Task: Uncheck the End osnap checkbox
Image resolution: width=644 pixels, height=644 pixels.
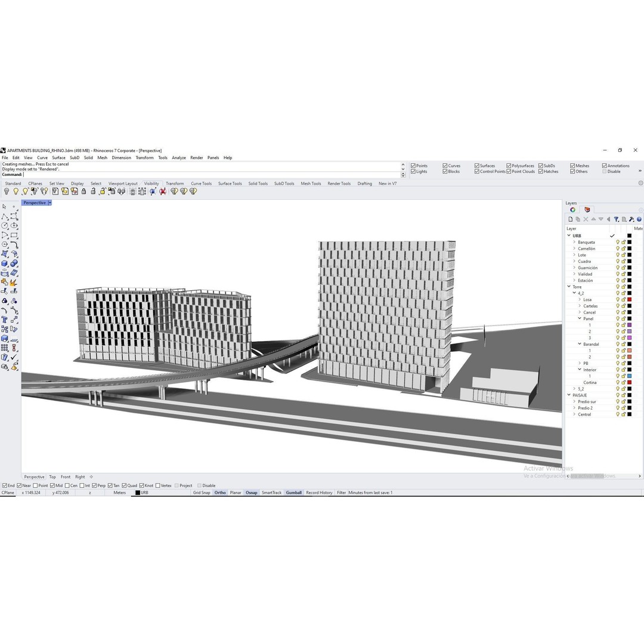Action: point(5,485)
